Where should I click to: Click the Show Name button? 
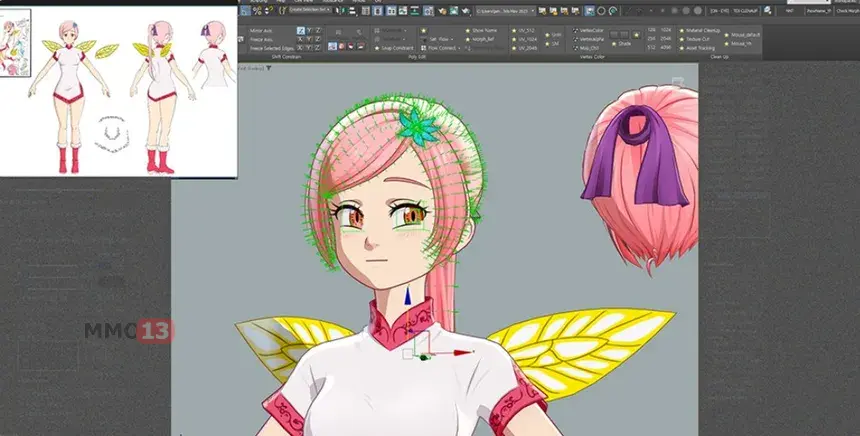click(481, 30)
